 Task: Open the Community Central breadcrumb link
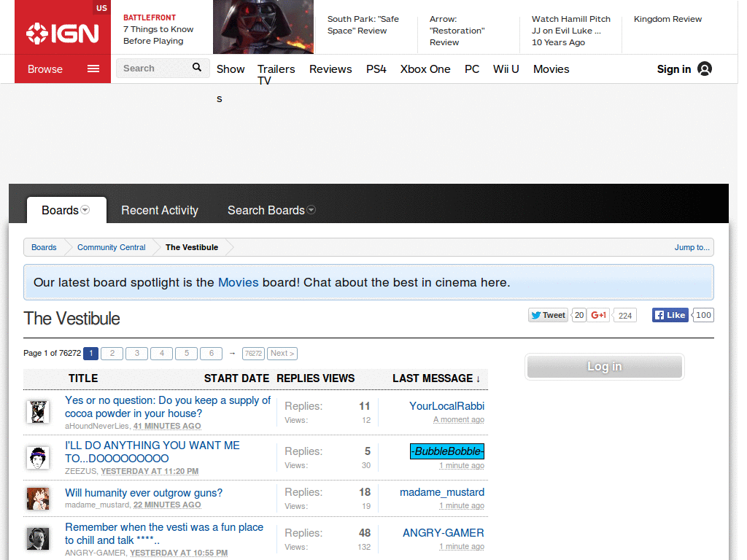tap(111, 247)
